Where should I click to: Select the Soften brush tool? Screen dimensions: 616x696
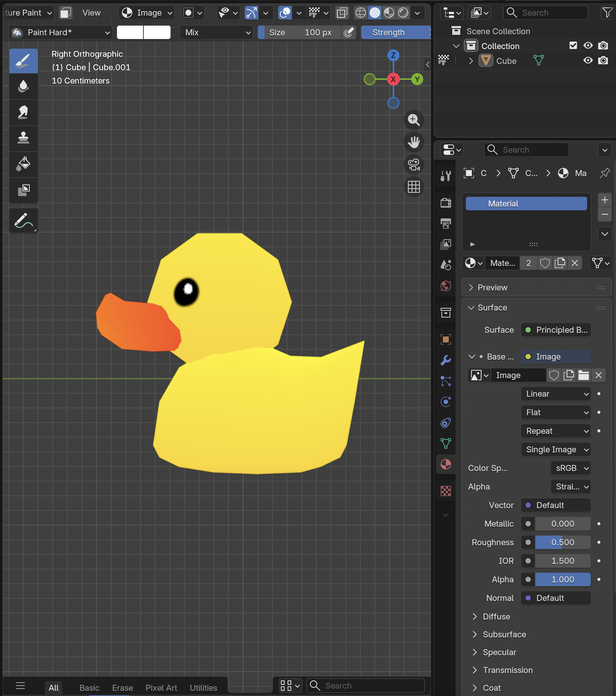point(23,86)
